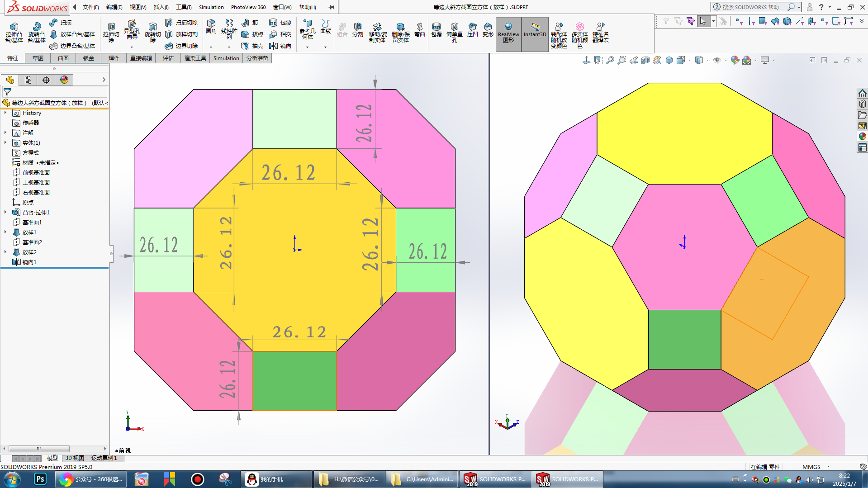Screen dimensions: 868x488
Task: Click the 相交 intersect tool
Action: point(280,34)
